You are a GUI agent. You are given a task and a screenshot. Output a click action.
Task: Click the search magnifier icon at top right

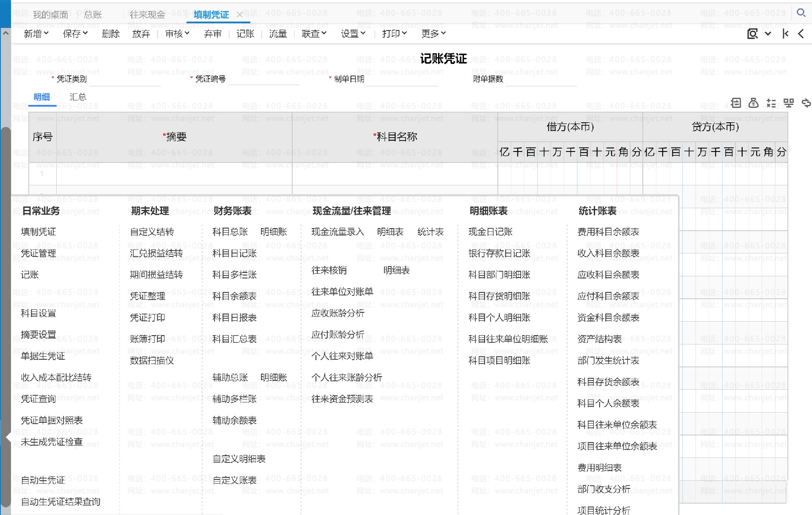pos(801,13)
